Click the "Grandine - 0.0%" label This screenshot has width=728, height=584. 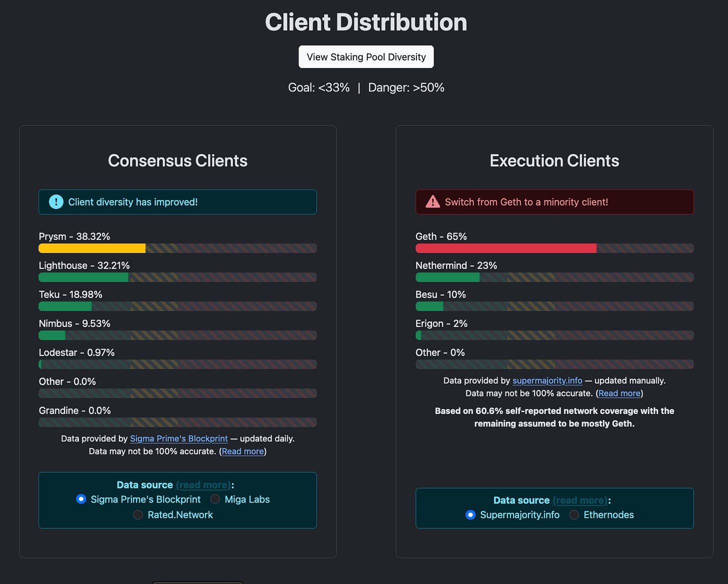74,410
